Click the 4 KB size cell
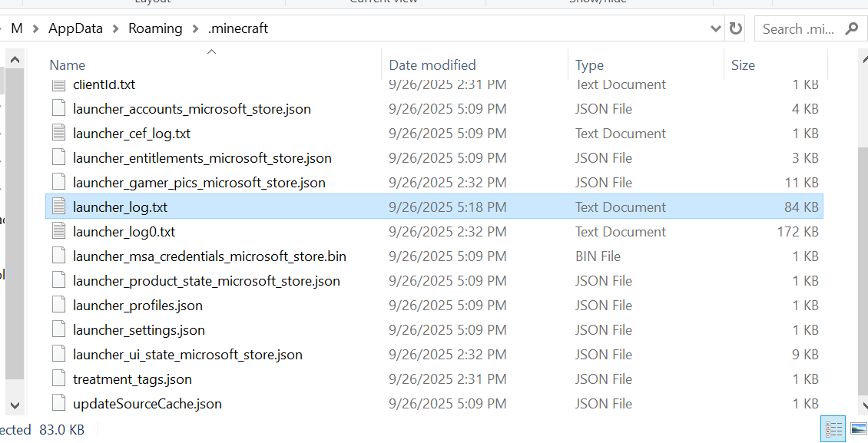The height and width of the screenshot is (443, 868). [805, 109]
